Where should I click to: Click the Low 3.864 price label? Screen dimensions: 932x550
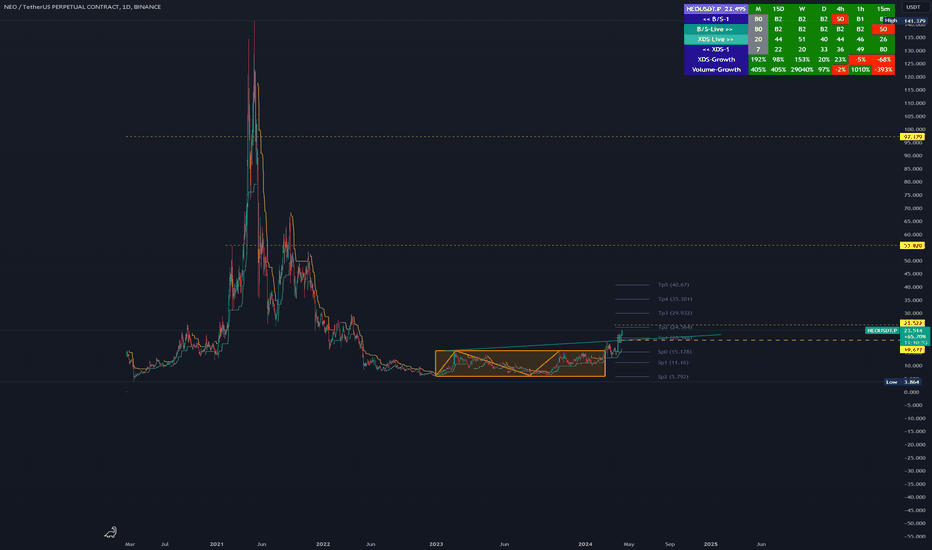[x=902, y=382]
